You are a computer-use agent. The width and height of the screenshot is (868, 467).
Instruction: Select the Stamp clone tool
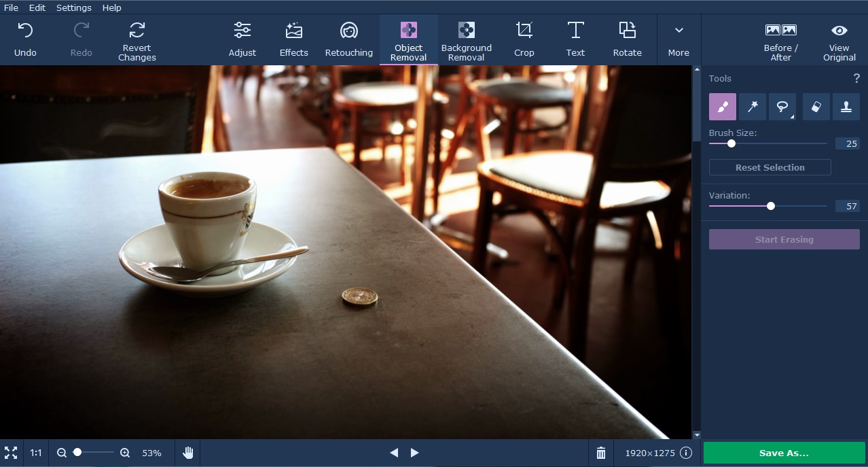click(846, 107)
